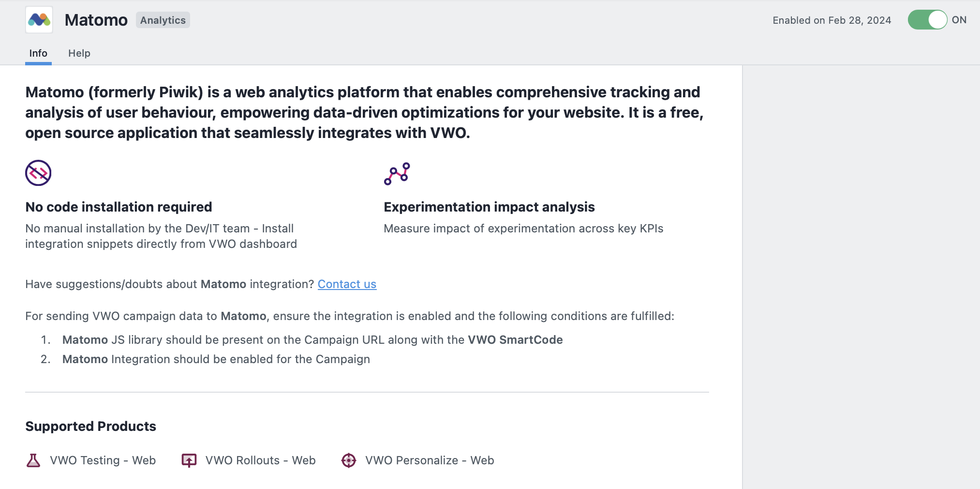Image resolution: width=980 pixels, height=489 pixels.
Task: Click the Analytics category badge
Action: pyautogui.click(x=163, y=20)
